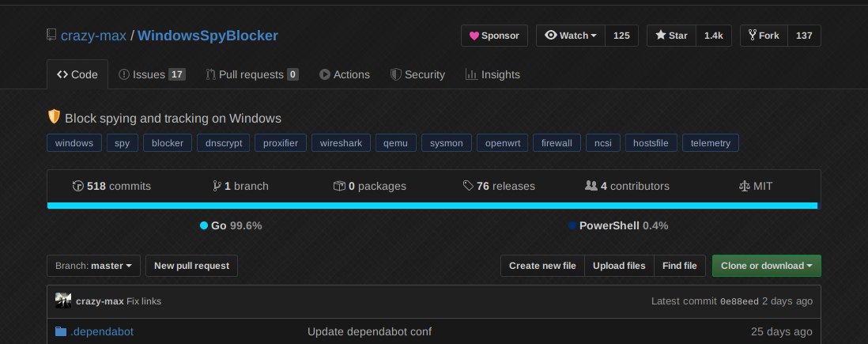Switch to the Issues tab
The image size is (868, 344).
[153, 75]
